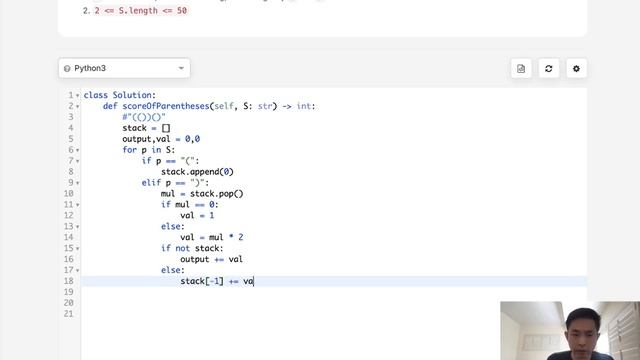Click the text "class Solution:"
This screenshot has width=640, height=360.
coord(120,95)
